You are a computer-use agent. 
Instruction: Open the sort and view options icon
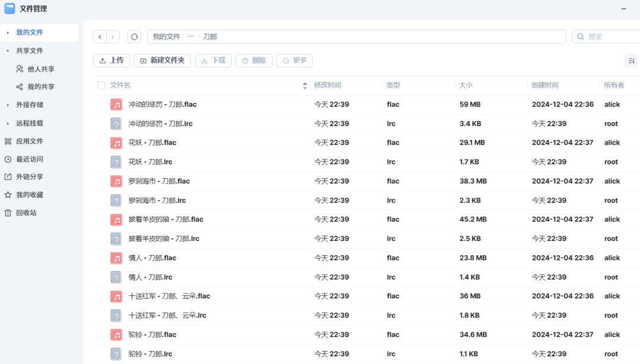point(631,61)
